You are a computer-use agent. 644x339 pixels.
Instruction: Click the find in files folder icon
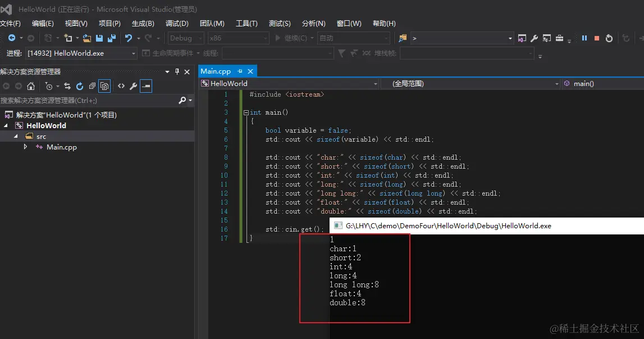pos(403,38)
